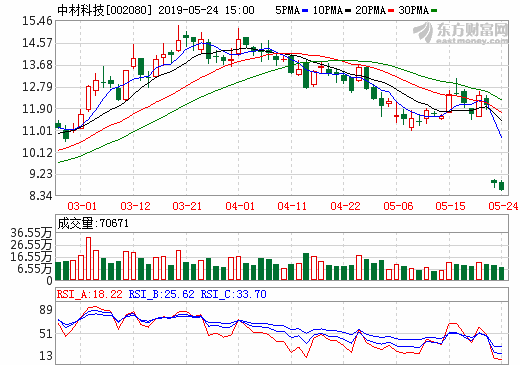Click the RSI axis label 13

click(46, 356)
